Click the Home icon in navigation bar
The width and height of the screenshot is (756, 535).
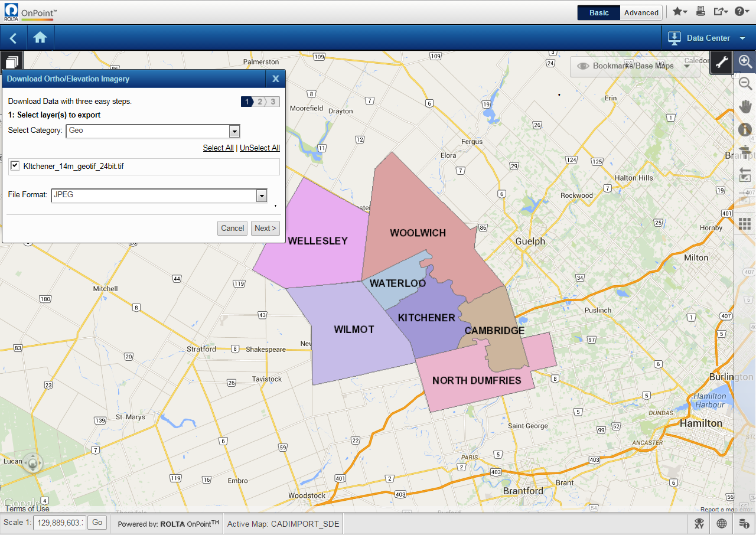(x=40, y=38)
